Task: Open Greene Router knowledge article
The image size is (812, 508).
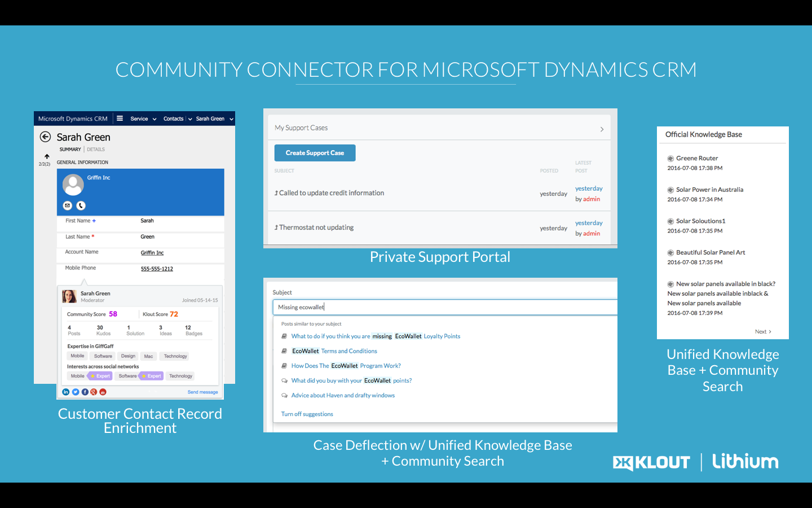Action: click(x=697, y=159)
